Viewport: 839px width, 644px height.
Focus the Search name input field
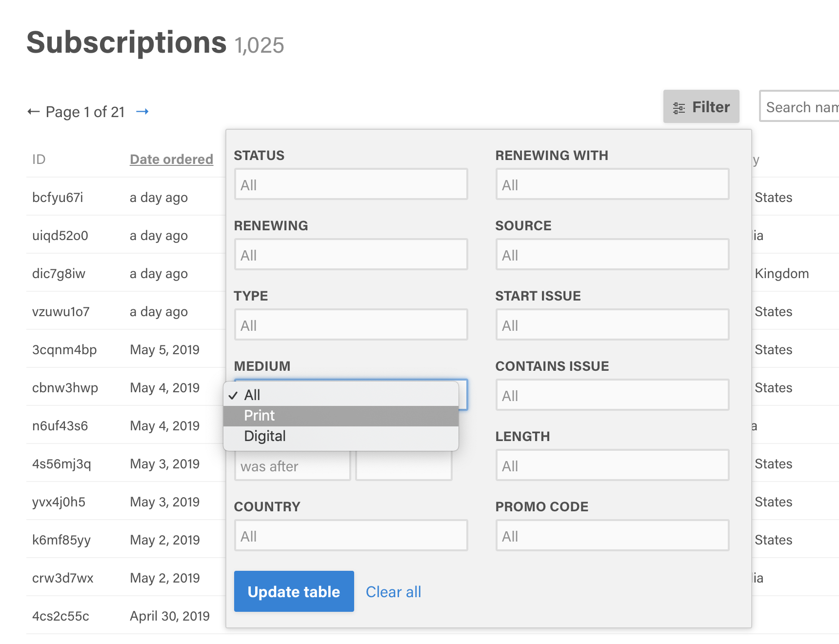point(799,106)
